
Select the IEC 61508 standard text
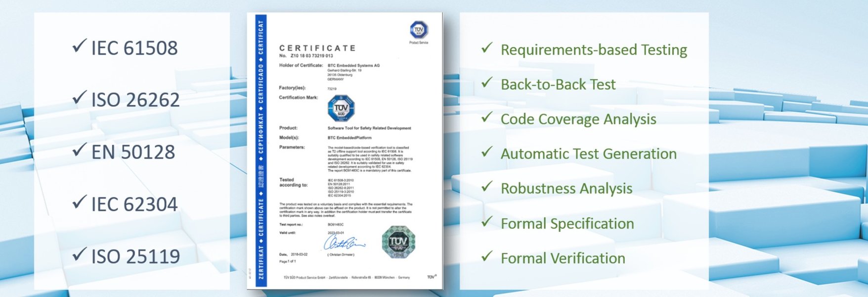(134, 49)
